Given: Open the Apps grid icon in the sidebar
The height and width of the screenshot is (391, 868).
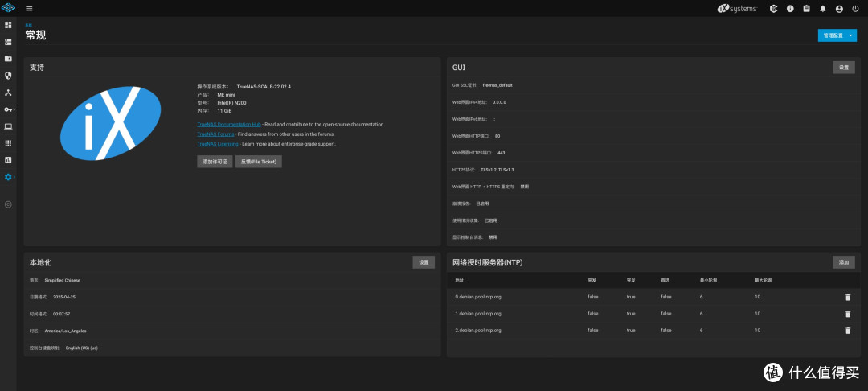Looking at the screenshot, I should (8, 143).
